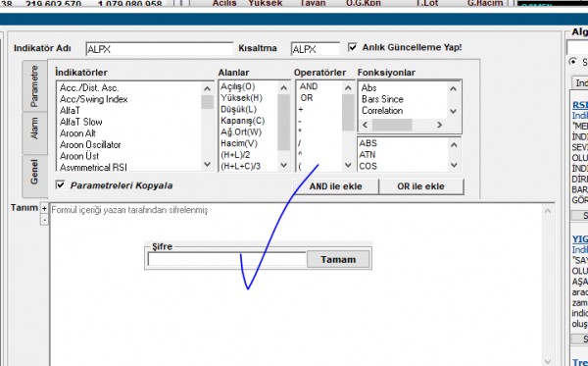Click AND ile ekle button
The image size is (588, 366).
click(335, 186)
